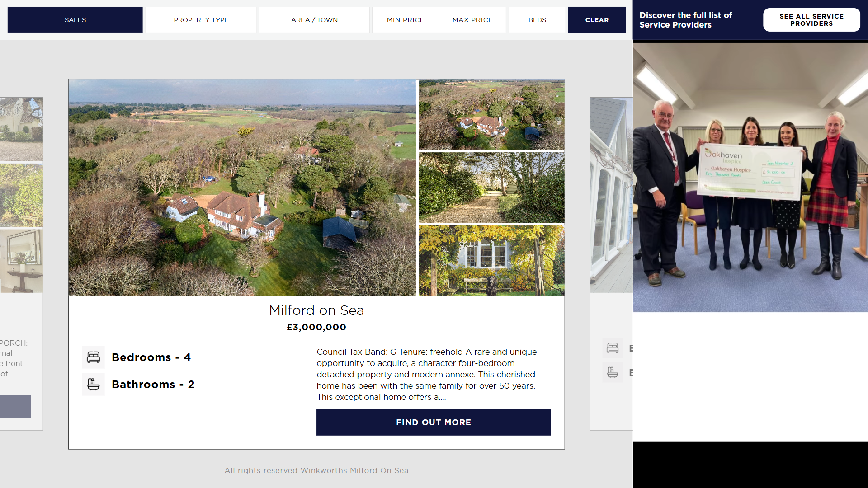Expand the Max Price filter
The image size is (868, 488).
coord(472,20)
